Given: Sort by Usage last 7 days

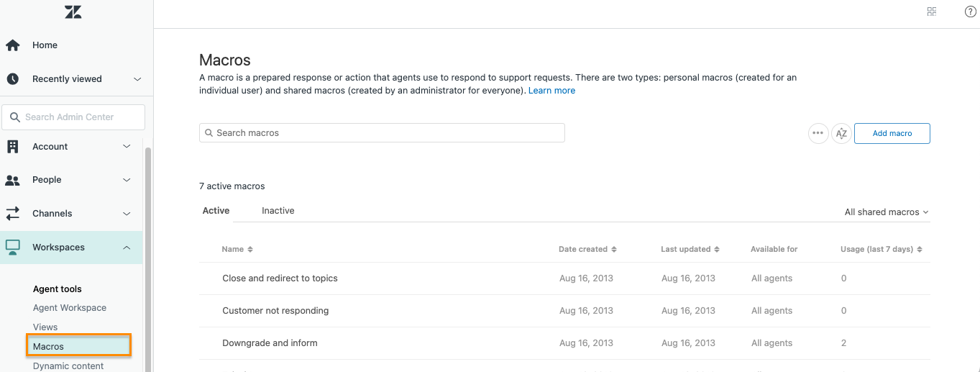Looking at the screenshot, I should pyautogui.click(x=881, y=250).
